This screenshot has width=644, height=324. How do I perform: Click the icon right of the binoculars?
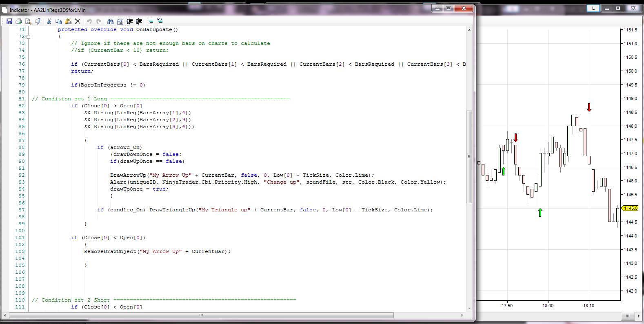[120, 21]
